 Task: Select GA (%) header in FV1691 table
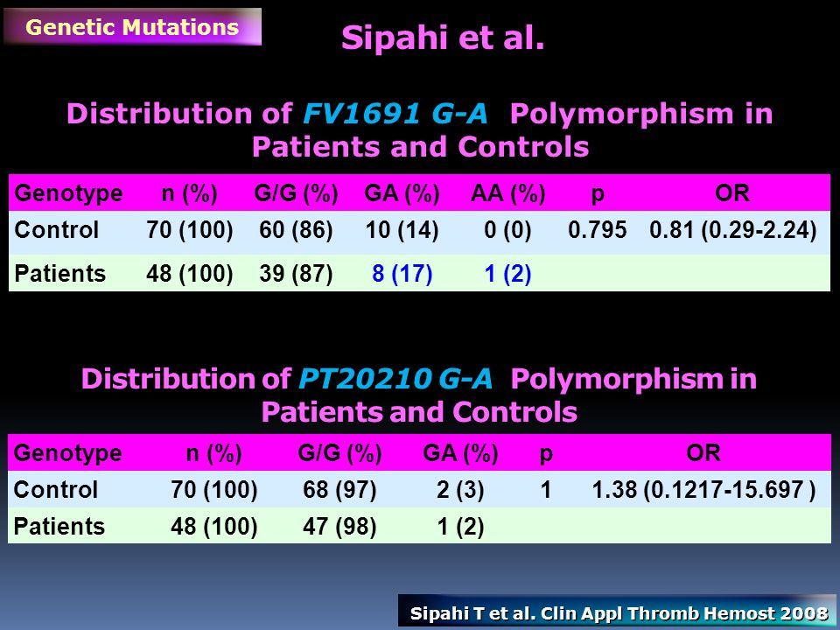pyautogui.click(x=402, y=192)
